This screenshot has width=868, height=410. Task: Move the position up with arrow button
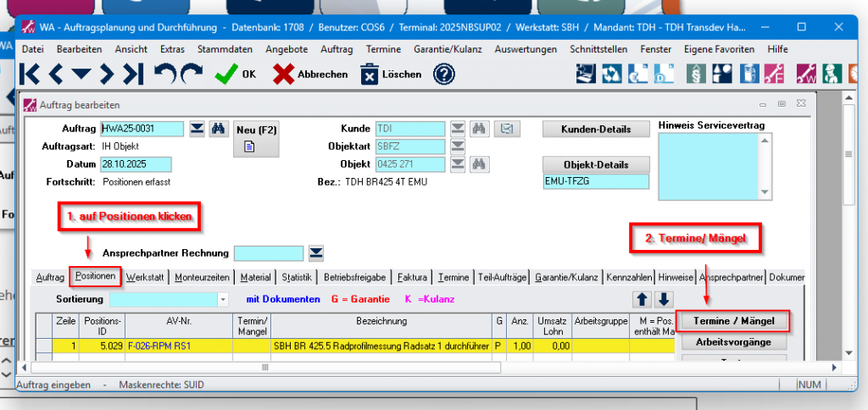[x=643, y=299]
